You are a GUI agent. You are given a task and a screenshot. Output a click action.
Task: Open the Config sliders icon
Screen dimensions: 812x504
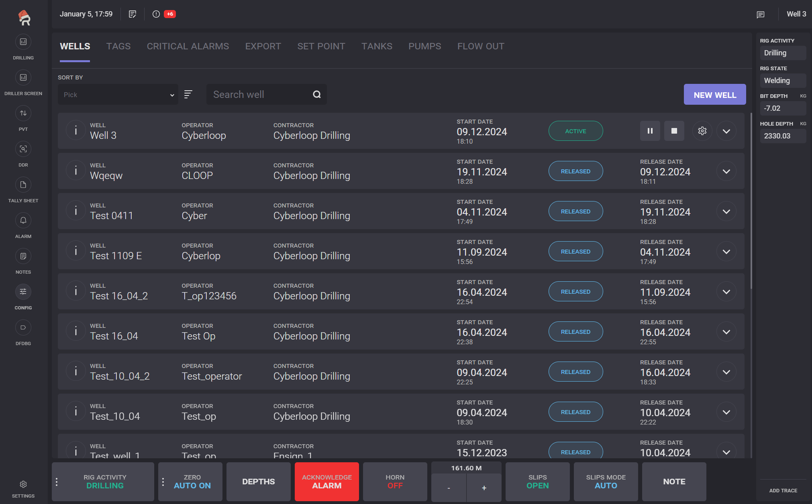23,292
